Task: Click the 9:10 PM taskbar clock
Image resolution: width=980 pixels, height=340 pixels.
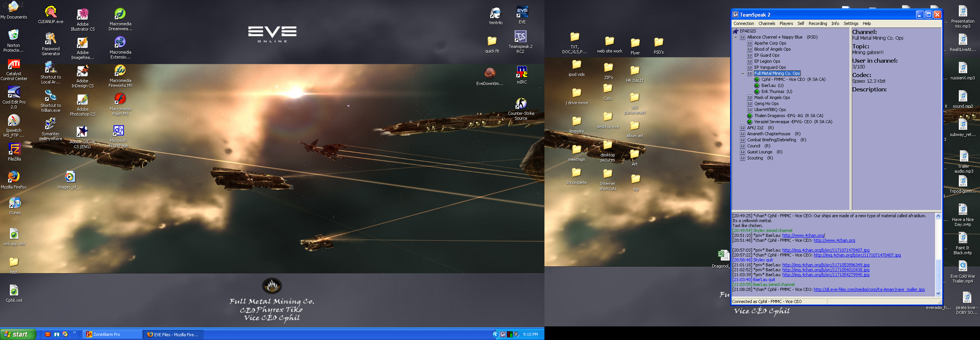Action: tap(530, 335)
